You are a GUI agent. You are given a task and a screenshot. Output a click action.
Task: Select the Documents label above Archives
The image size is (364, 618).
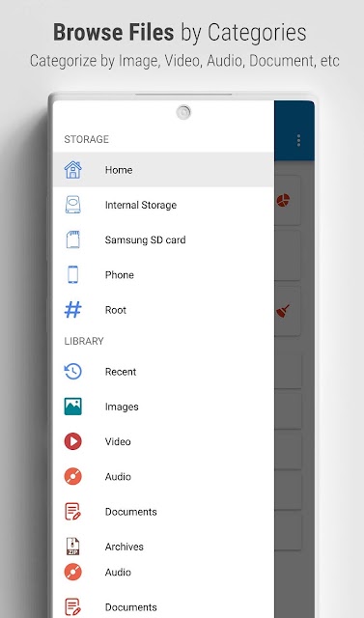[130, 512]
